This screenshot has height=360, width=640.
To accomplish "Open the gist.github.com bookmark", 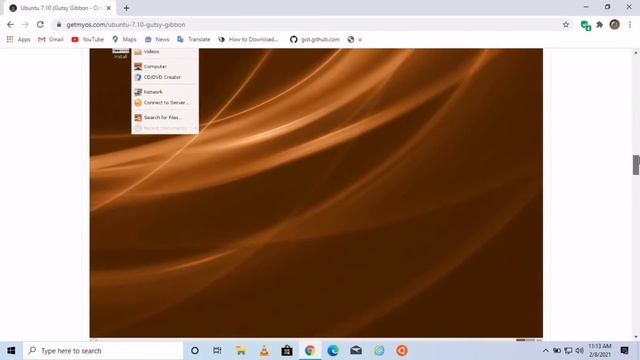I will click(x=314, y=39).
